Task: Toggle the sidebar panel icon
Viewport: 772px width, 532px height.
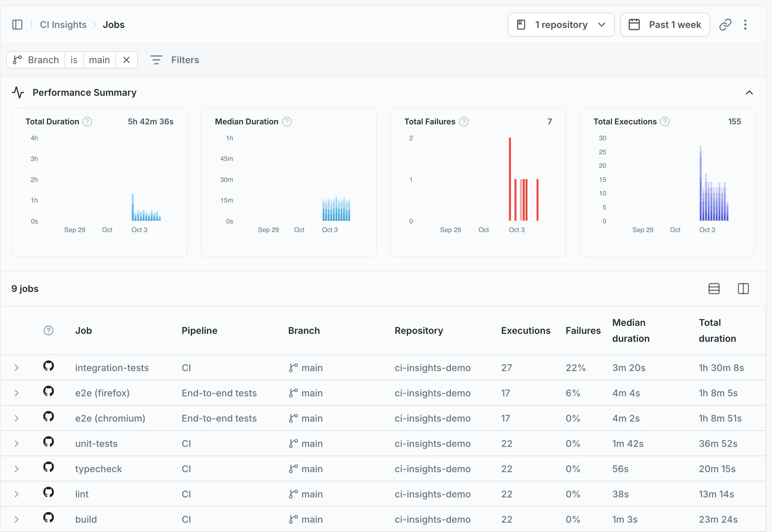Action: [x=17, y=25]
